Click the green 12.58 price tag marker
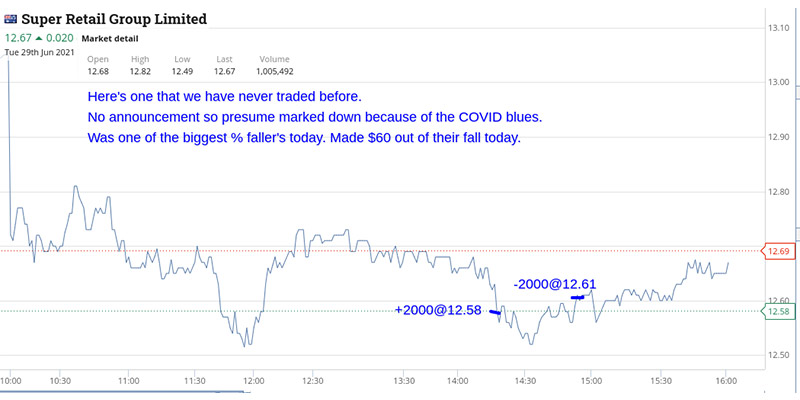The image size is (800, 400). [x=776, y=311]
